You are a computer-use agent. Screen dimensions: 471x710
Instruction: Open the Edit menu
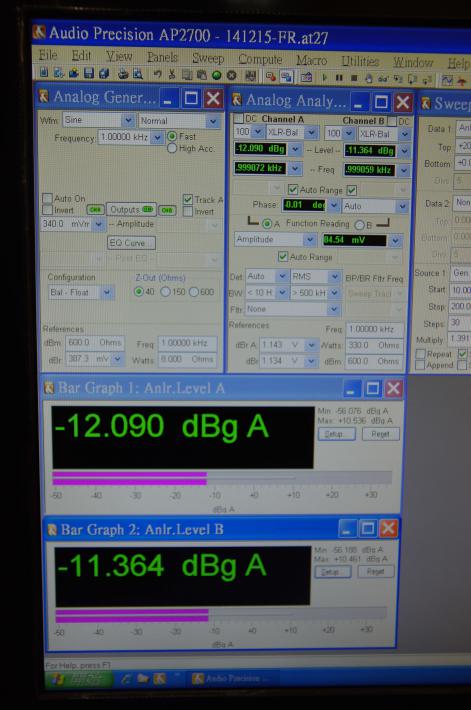(x=82, y=55)
